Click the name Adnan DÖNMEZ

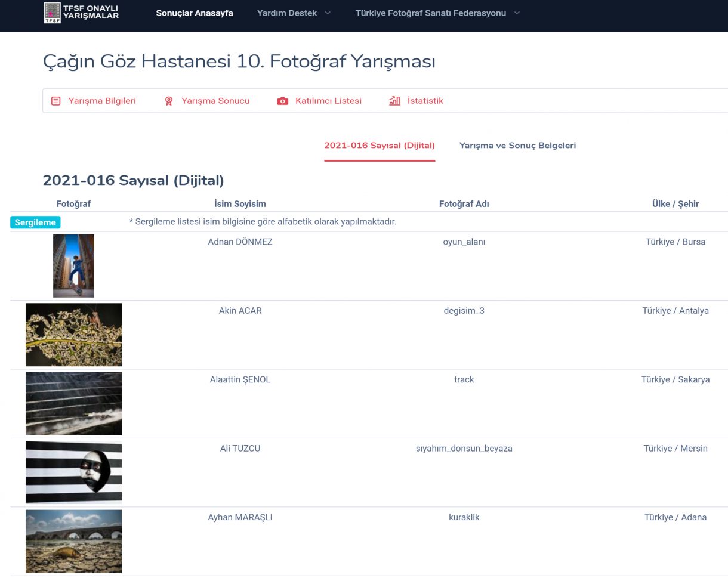(x=240, y=242)
